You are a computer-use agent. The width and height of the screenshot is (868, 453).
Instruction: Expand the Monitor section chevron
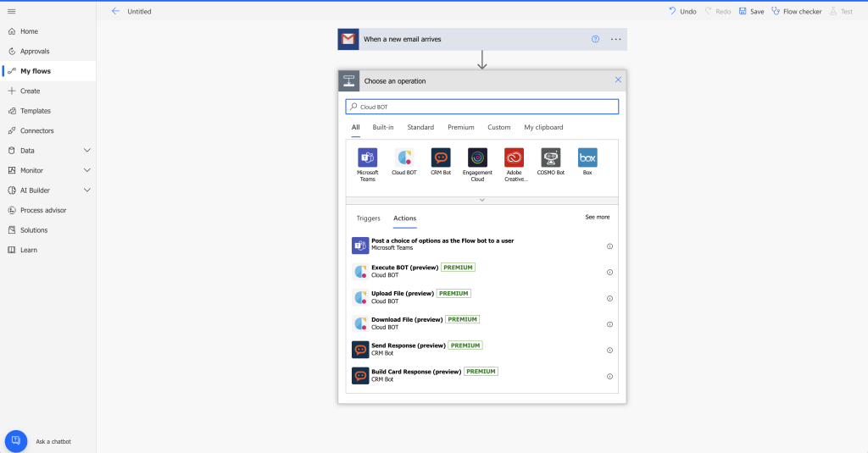tap(87, 170)
